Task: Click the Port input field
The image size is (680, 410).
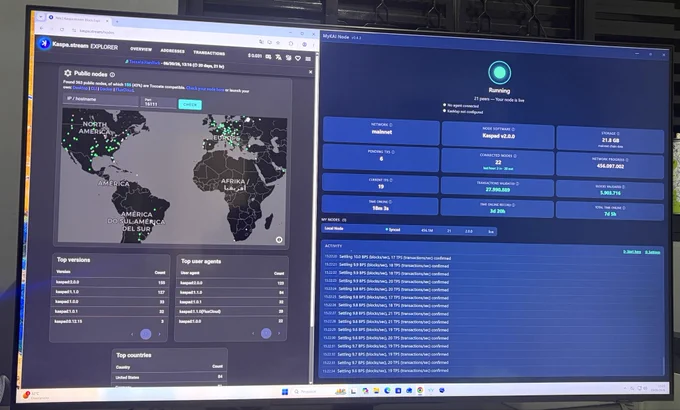Action: 158,102
